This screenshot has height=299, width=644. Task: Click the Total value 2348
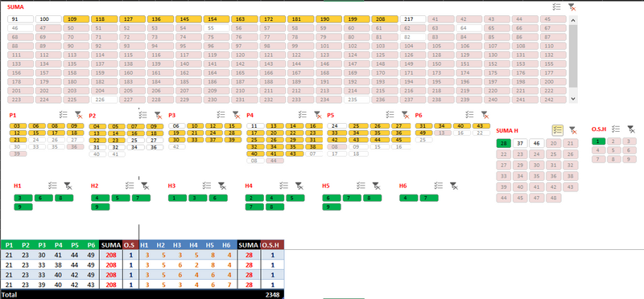pos(272,294)
